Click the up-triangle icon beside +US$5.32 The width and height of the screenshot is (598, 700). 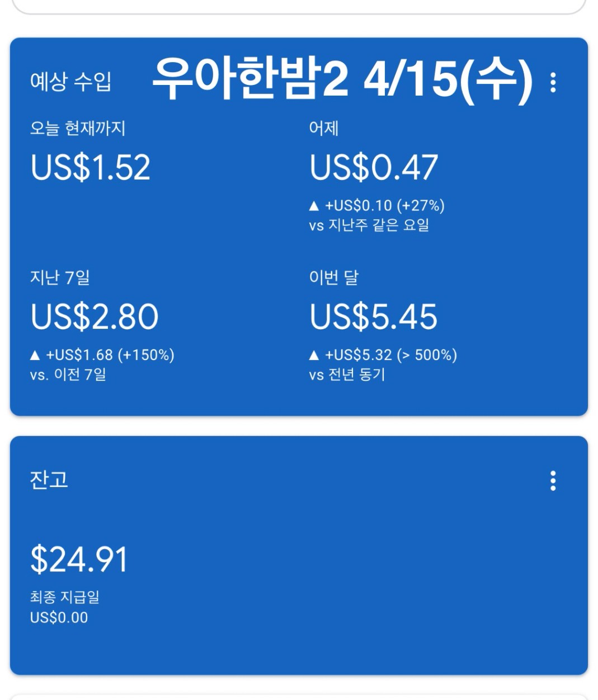click(x=314, y=356)
